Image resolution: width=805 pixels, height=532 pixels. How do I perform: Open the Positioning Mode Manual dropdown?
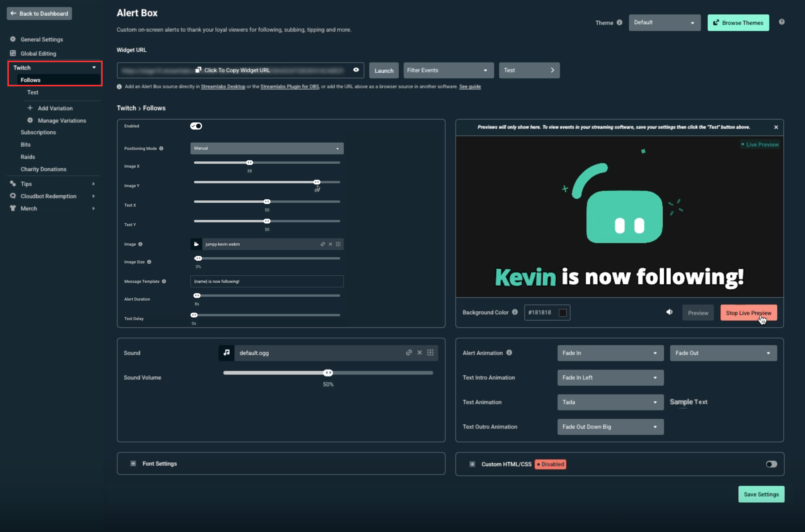tap(267, 148)
